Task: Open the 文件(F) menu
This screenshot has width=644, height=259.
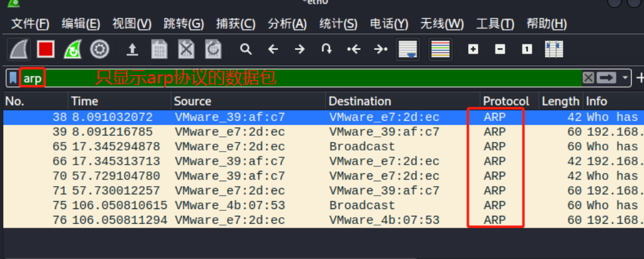Action: click(x=30, y=24)
